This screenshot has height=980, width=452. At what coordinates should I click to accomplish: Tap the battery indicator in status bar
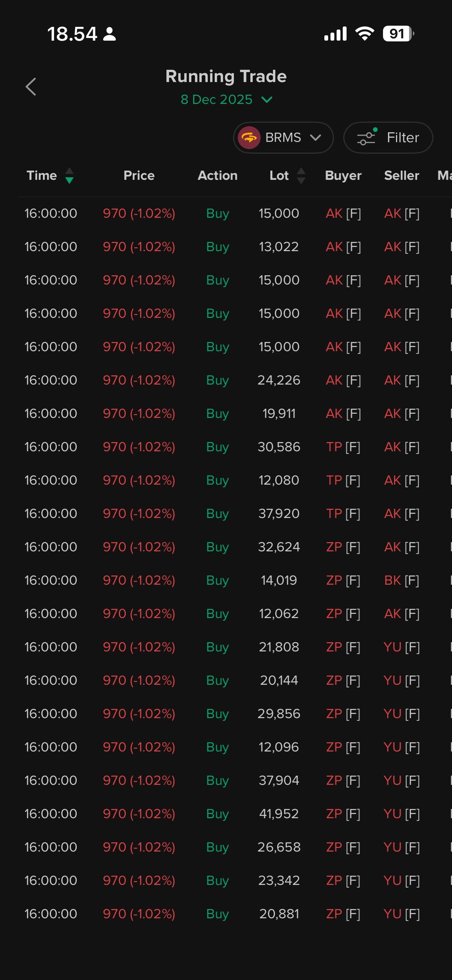coord(398,34)
